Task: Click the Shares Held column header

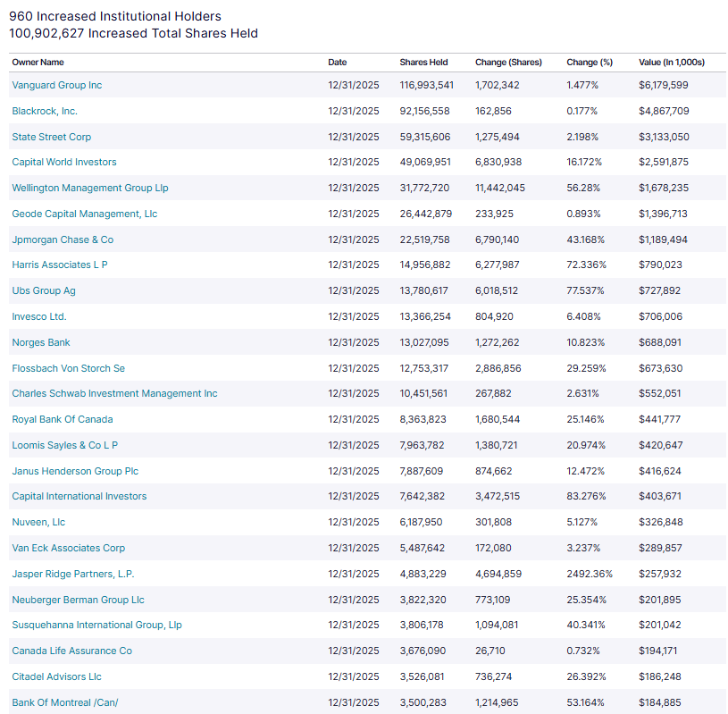Action: [x=423, y=63]
